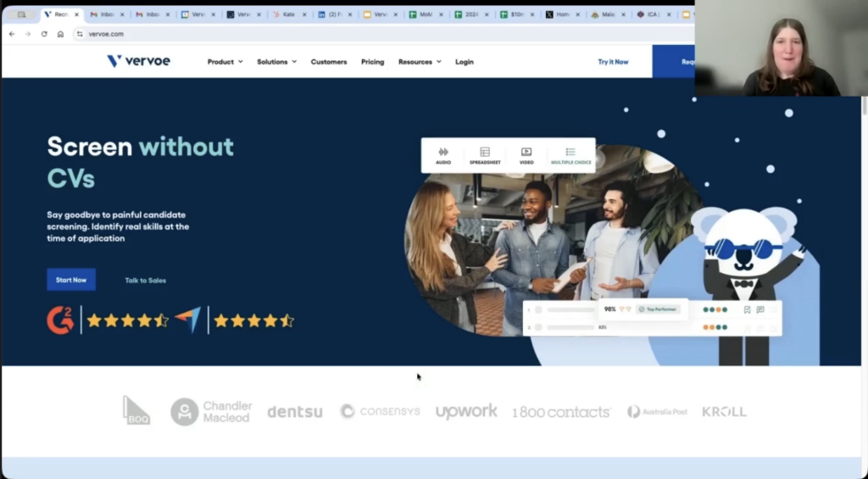Open the Resources dropdown menu
Screen dimensions: 868x479
pyautogui.click(x=419, y=62)
